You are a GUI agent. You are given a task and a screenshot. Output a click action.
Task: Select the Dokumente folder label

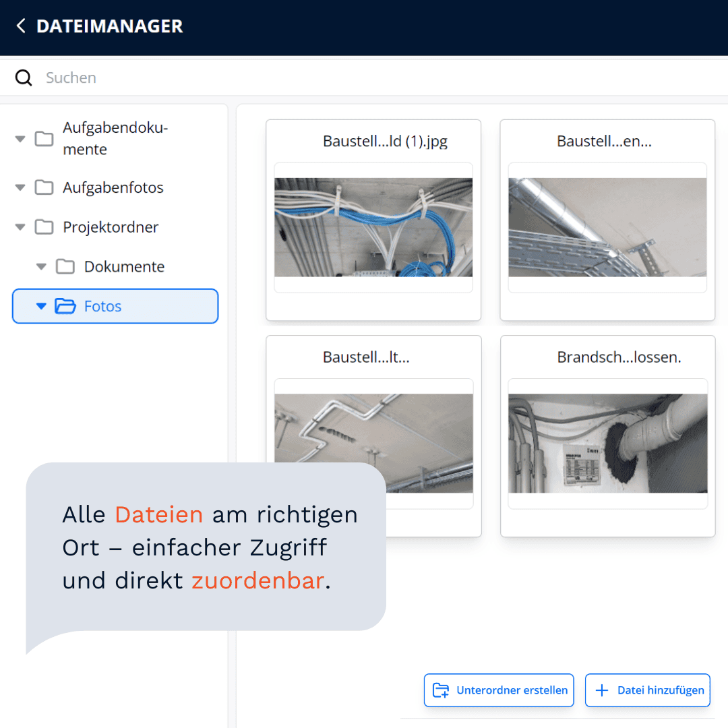(124, 267)
